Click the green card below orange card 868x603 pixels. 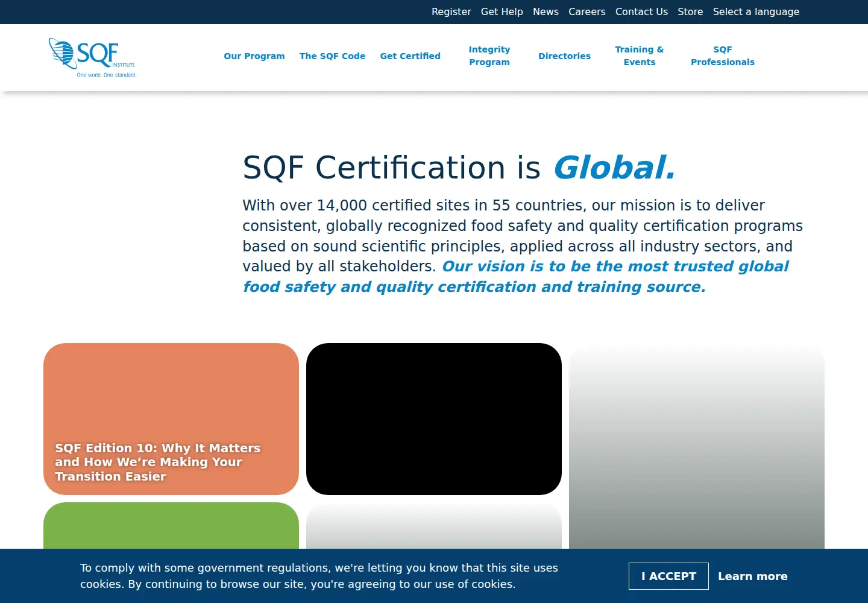171,526
